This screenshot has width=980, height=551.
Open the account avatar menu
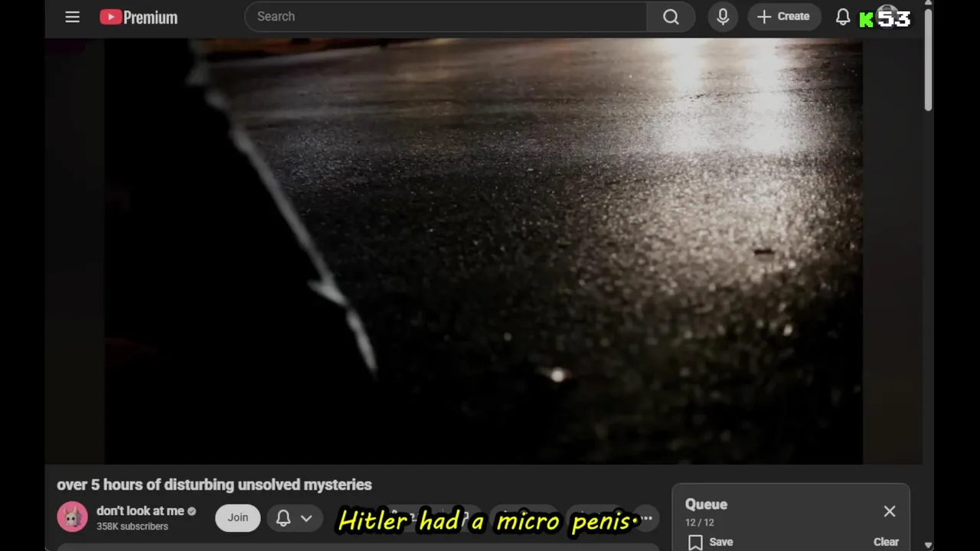coord(887,17)
